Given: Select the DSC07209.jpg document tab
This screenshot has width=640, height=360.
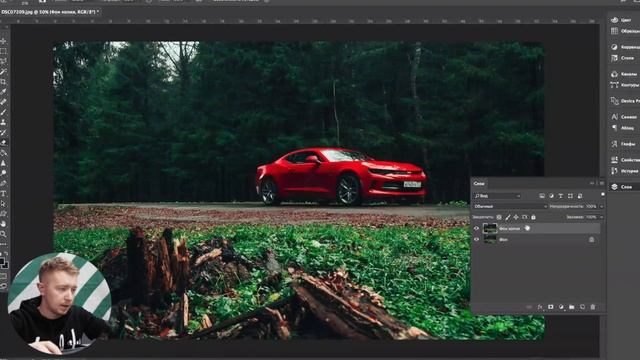Looking at the screenshot, I should [50, 12].
